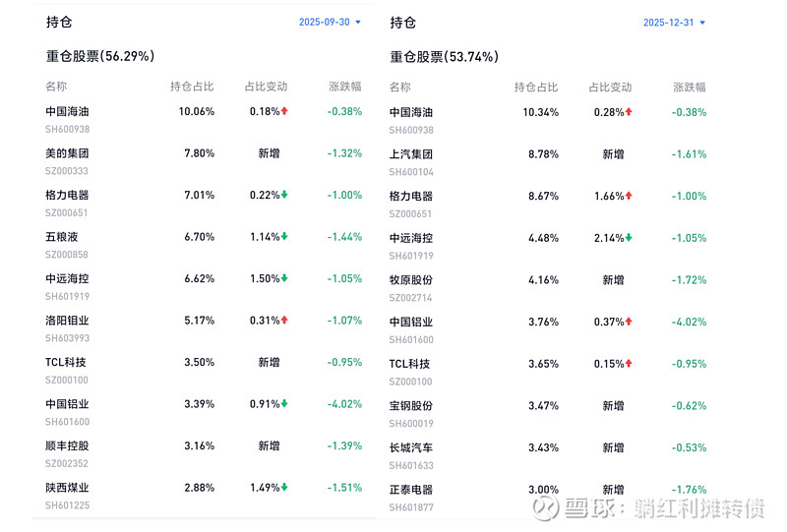Select 上汽集团 stock name
The image size is (787, 532).
coord(411,154)
